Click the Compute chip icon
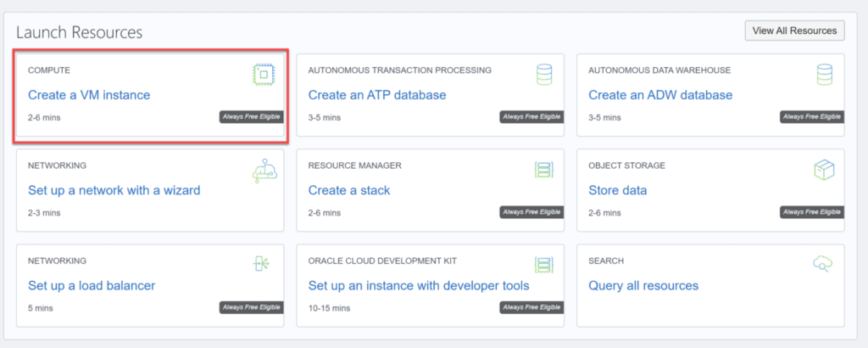 pos(264,75)
